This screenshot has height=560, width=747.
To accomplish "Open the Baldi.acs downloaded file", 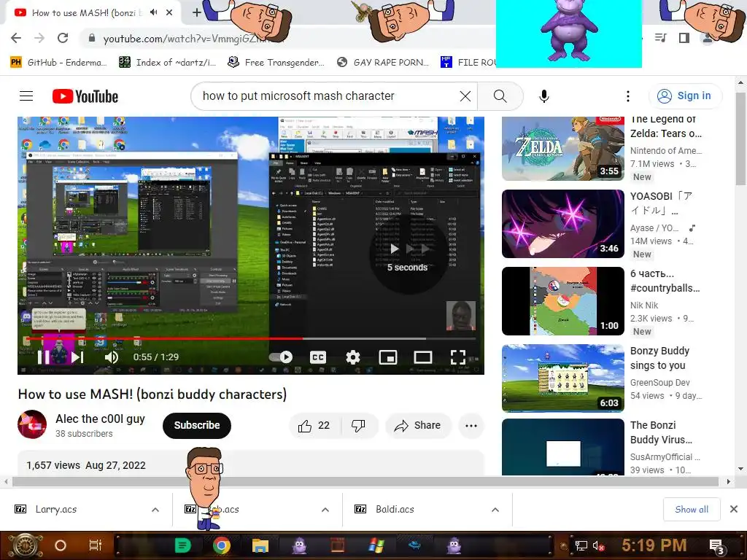I will [395, 509].
